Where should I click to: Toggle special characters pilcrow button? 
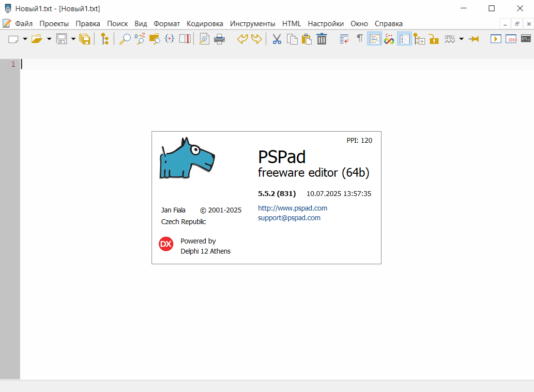click(359, 39)
